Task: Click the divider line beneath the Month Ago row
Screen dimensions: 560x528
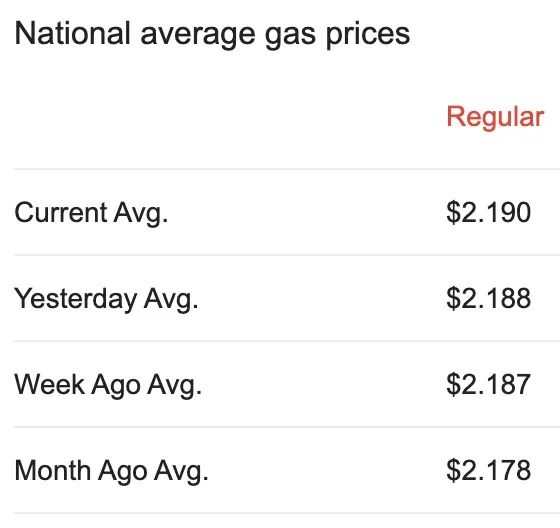Action: point(287,514)
